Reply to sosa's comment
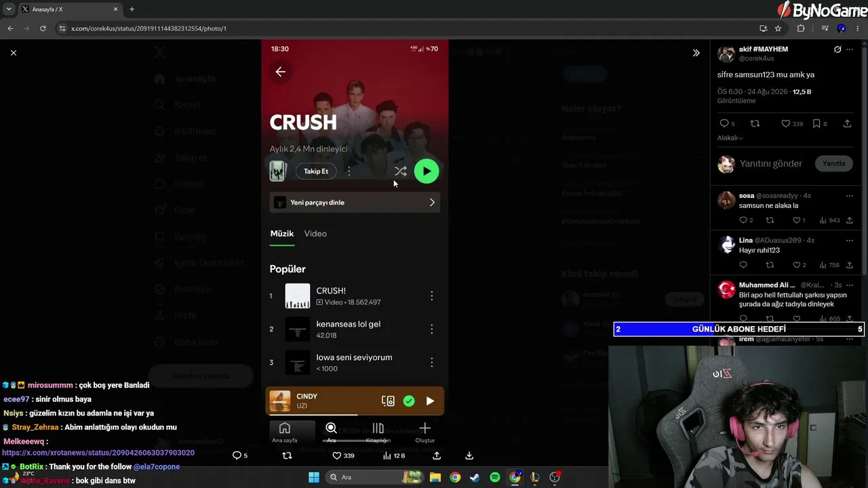 click(x=743, y=220)
